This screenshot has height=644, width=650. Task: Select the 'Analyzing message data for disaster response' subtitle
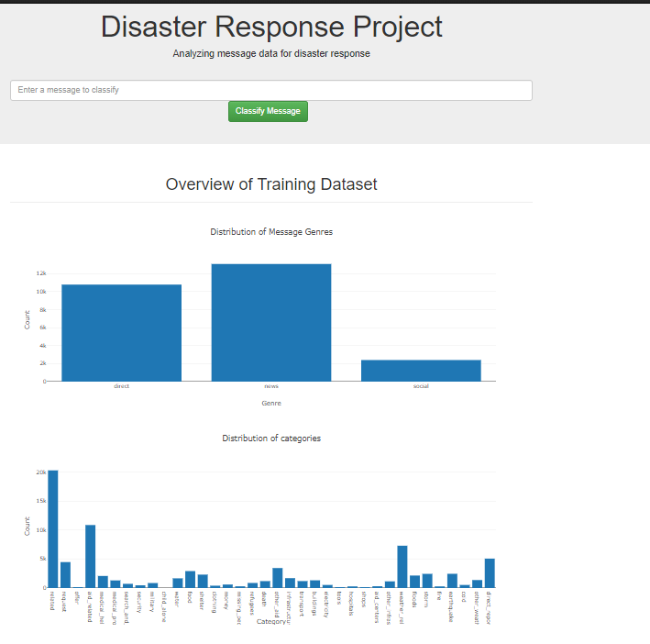coord(271,53)
